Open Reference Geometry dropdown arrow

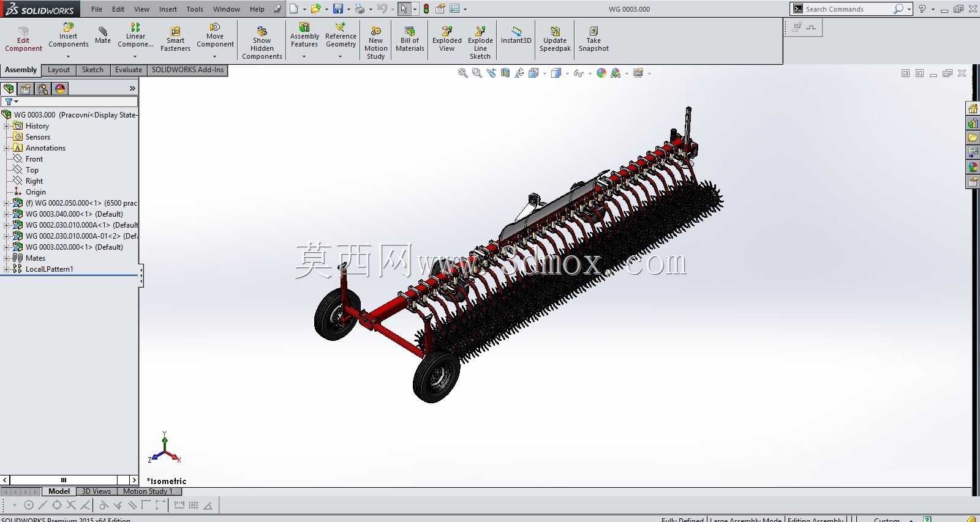click(x=341, y=57)
